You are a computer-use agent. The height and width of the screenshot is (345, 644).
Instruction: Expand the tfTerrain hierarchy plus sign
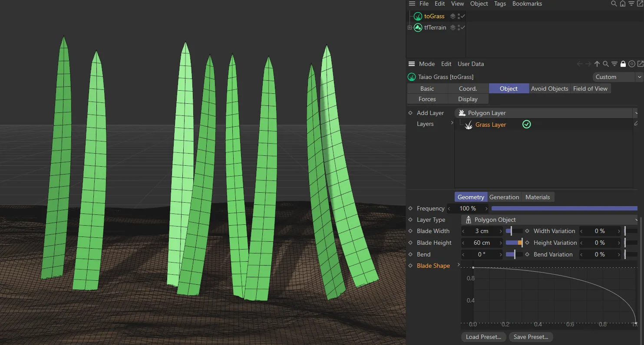point(409,27)
